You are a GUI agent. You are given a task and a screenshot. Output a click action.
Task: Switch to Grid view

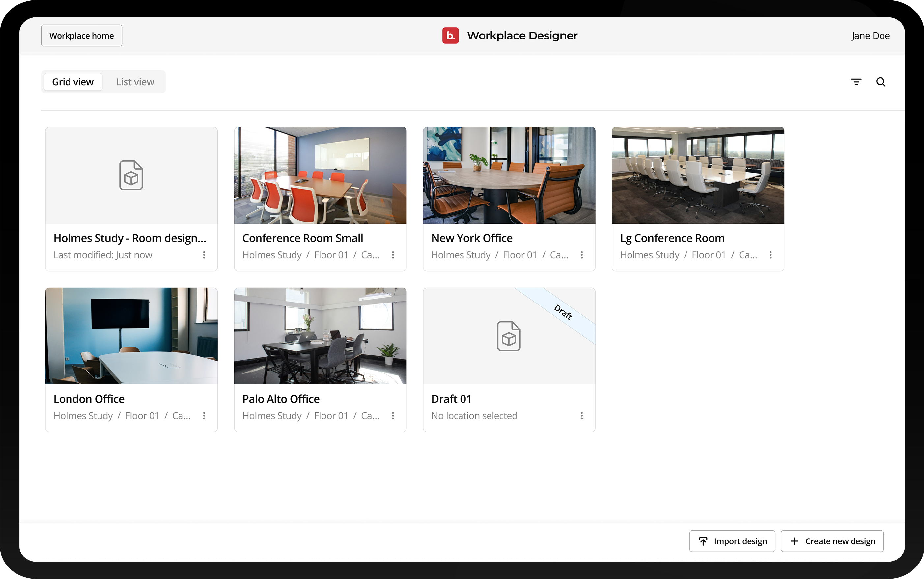[73, 82]
